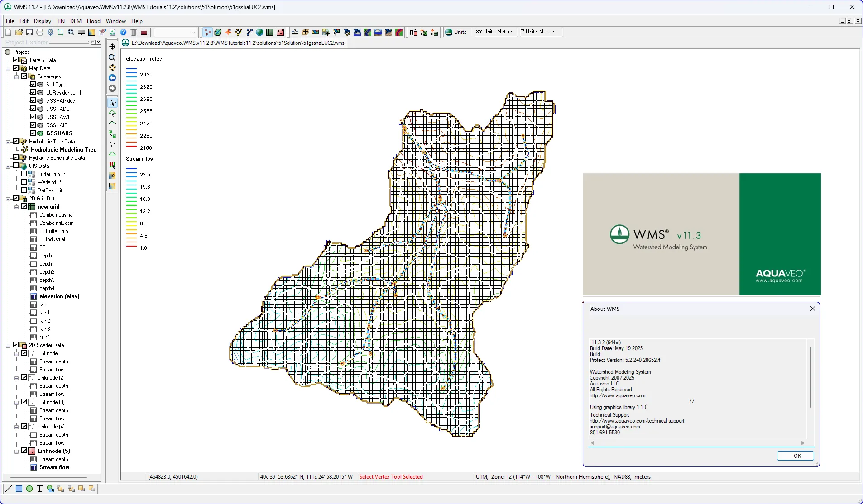Select the GIS module globe icon
863x504 pixels.
[259, 32]
